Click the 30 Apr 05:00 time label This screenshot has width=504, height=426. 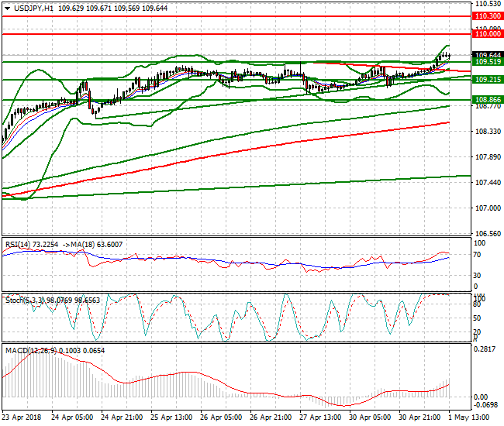370,417
